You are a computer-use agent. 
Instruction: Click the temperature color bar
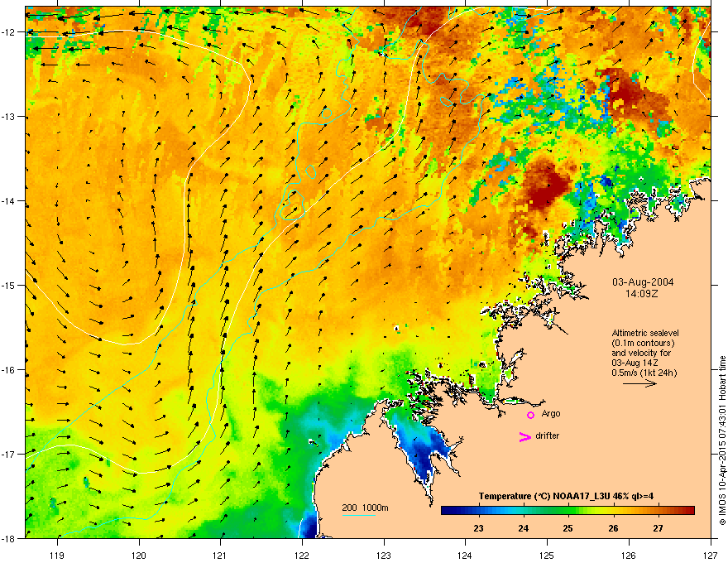coord(568,511)
